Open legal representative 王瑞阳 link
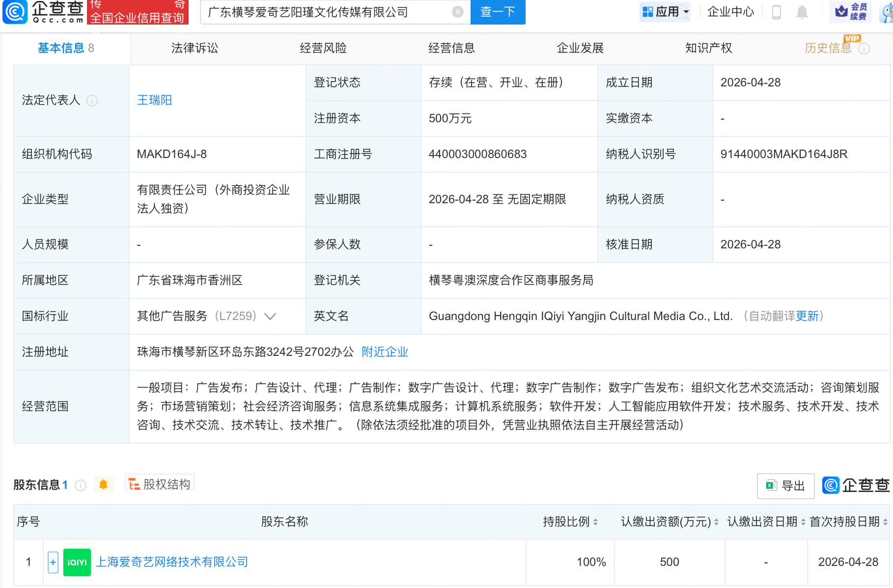 pyautogui.click(x=154, y=100)
